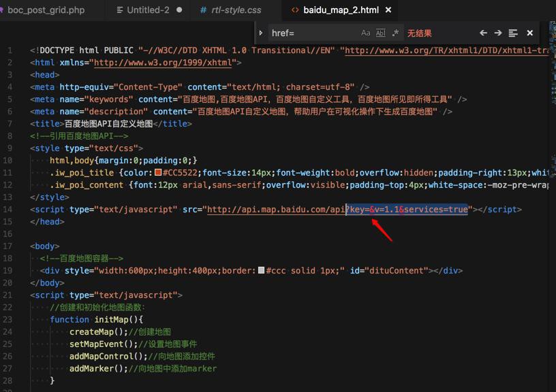
Task: Click line number 23 in the gutter
Action: click(7, 319)
